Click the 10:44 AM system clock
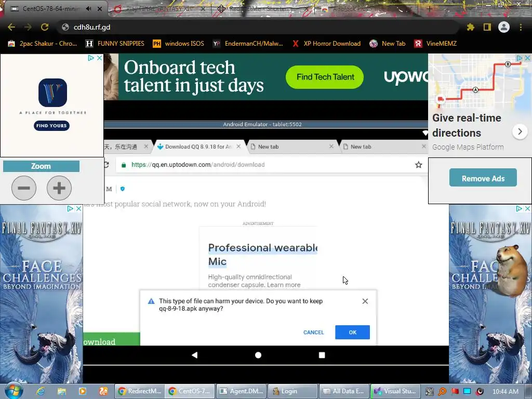Viewport: 532px width, 399px height. click(505, 392)
